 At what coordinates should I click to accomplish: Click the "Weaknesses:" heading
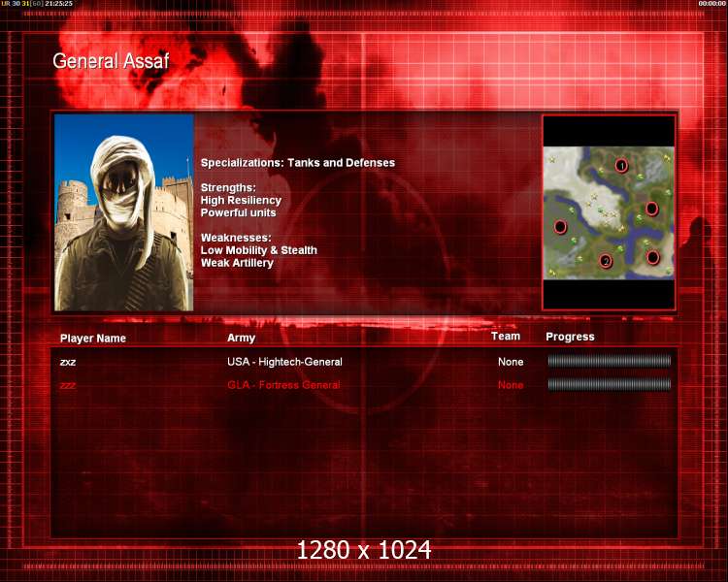click(x=236, y=238)
